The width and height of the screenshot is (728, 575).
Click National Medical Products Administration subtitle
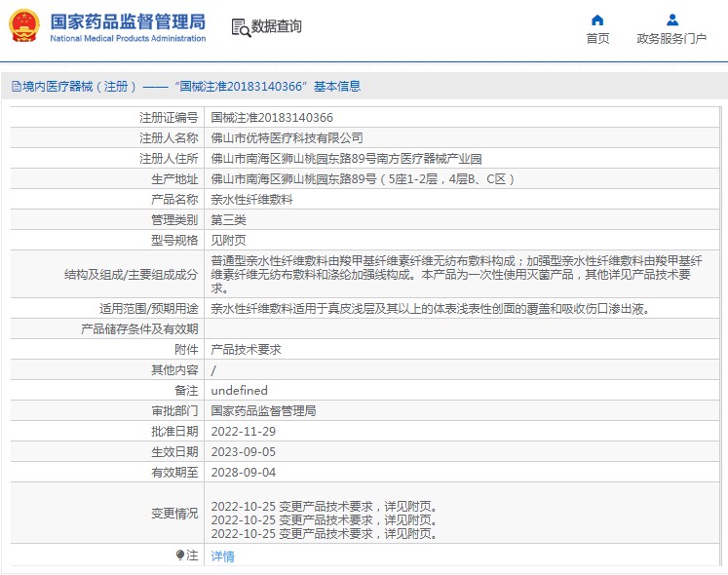(x=128, y=39)
